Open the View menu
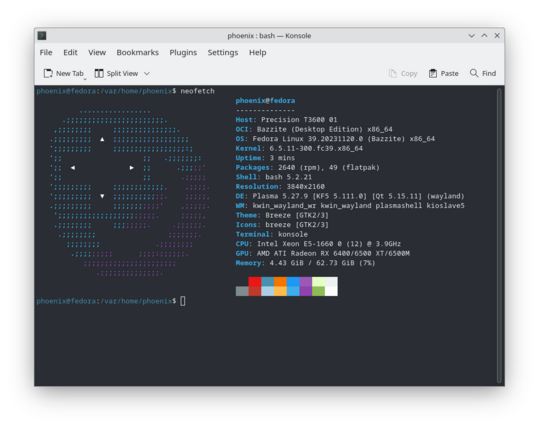 (x=97, y=52)
